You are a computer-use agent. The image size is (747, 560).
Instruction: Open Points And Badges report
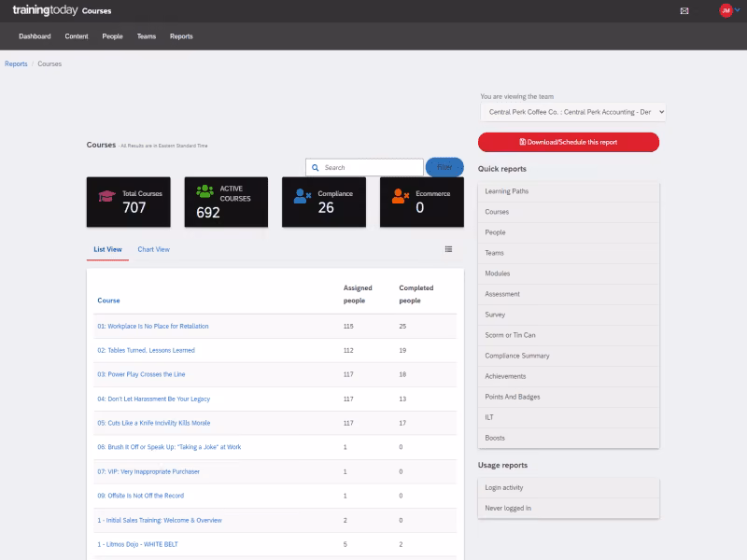pos(569,397)
